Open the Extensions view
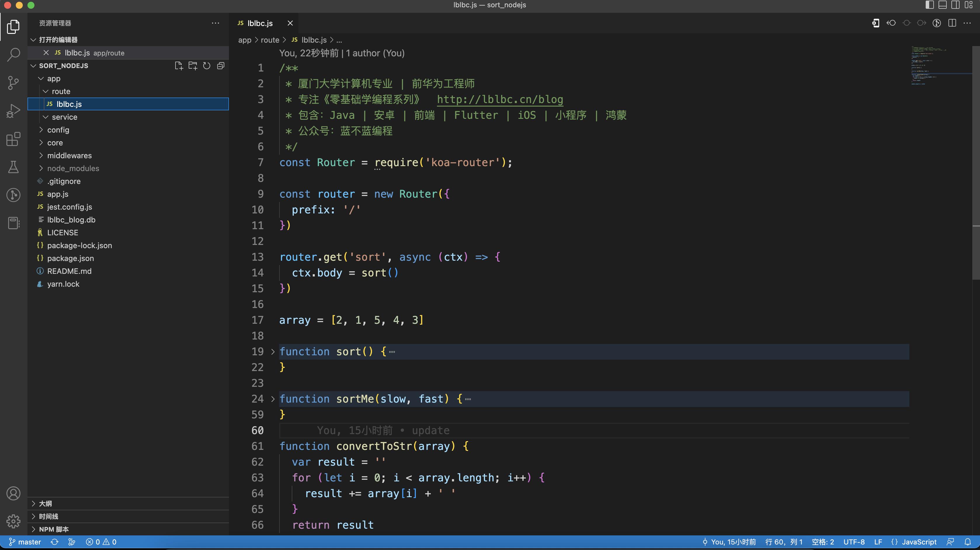 (x=13, y=139)
